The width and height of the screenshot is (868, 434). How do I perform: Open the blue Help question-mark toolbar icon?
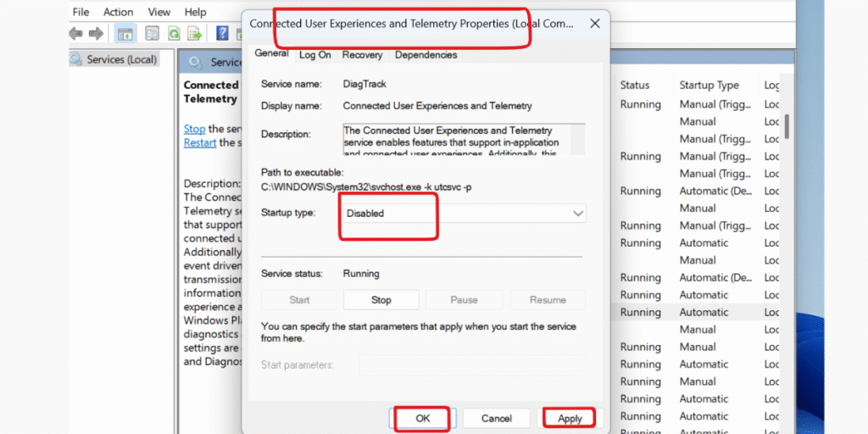click(x=223, y=33)
